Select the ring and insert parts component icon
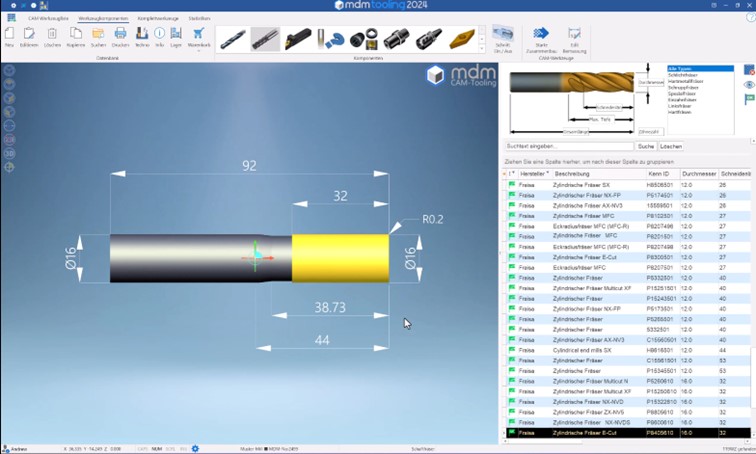 tap(364, 39)
